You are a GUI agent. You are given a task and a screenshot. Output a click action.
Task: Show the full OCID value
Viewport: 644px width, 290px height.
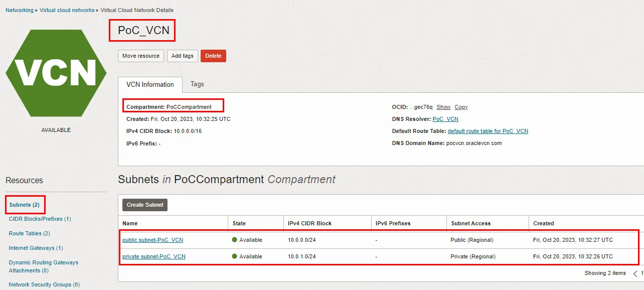(443, 107)
